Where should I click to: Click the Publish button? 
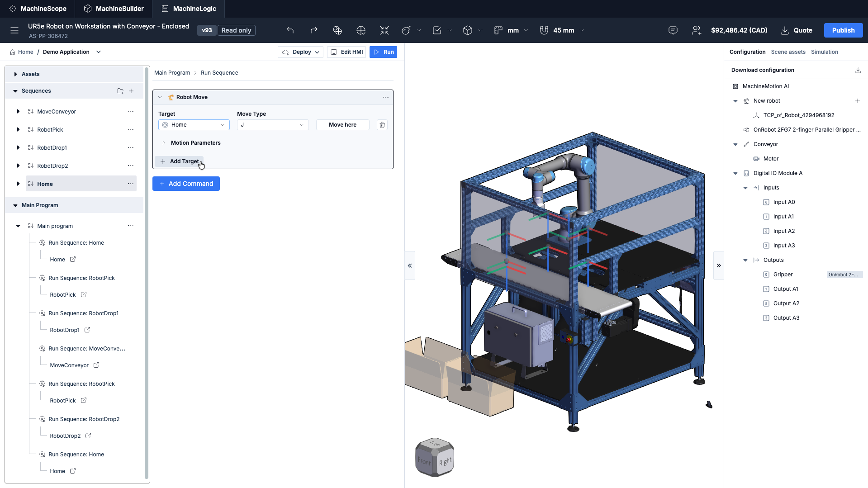tap(843, 30)
